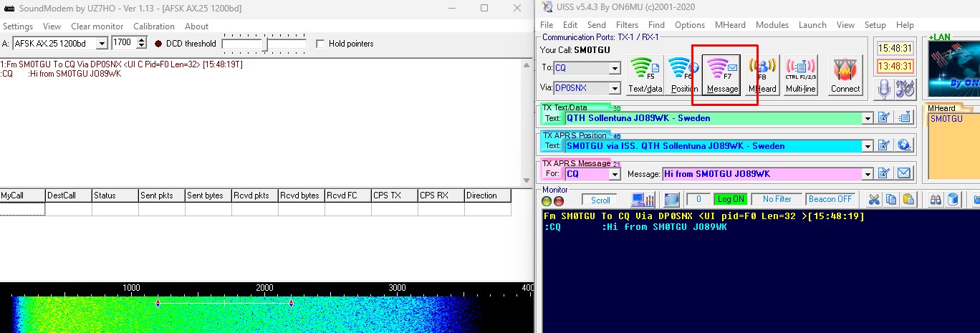Click the ISS satellite image

(953, 69)
